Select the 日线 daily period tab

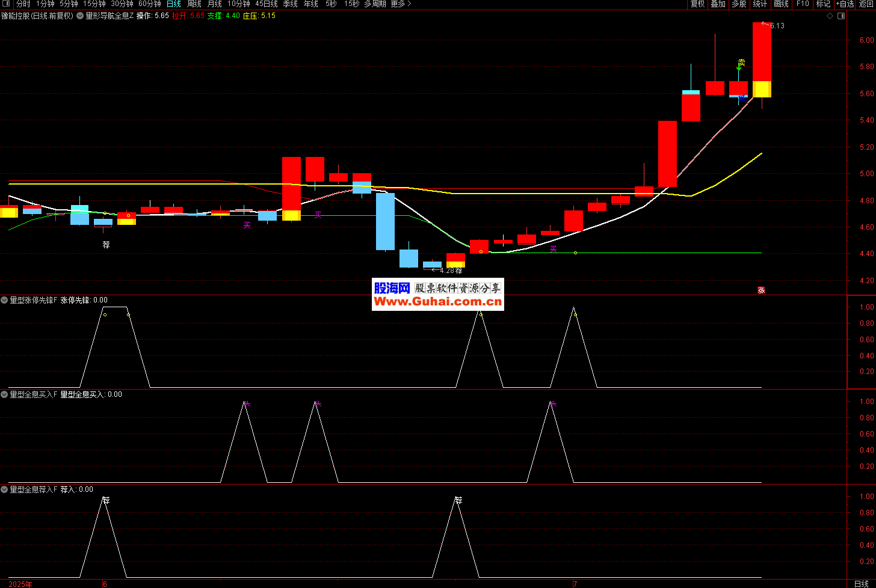pyautogui.click(x=174, y=4)
